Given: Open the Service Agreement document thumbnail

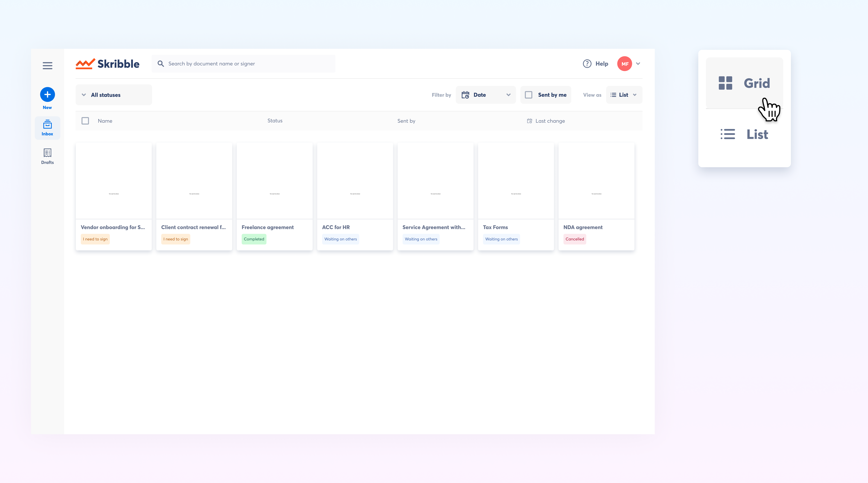Looking at the screenshot, I should coord(436,181).
